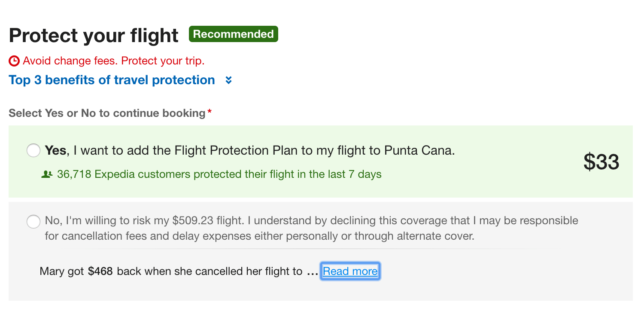Click the green customers group icon
Viewport: 644px width, 311px height.
click(x=47, y=174)
